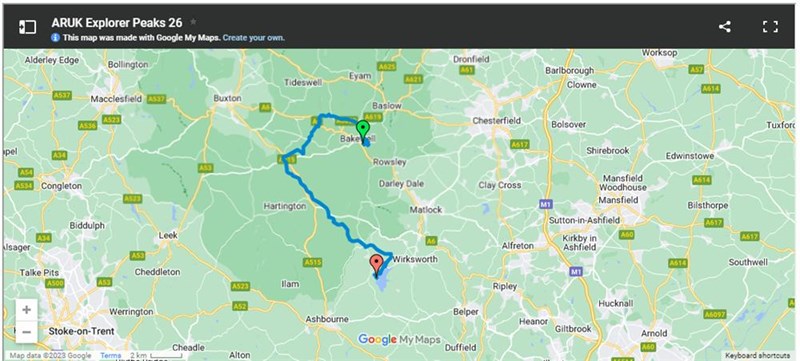Click the Chesterfield label on the map
800x361 pixels.
[496, 121]
